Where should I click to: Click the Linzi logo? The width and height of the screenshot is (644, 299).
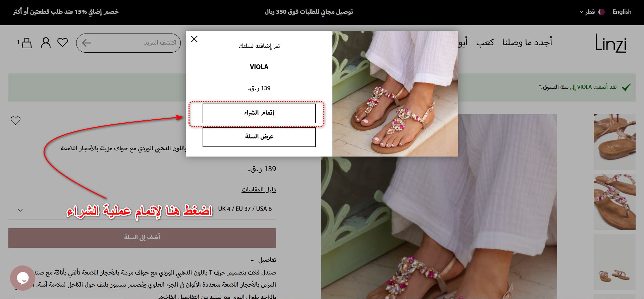click(x=610, y=43)
